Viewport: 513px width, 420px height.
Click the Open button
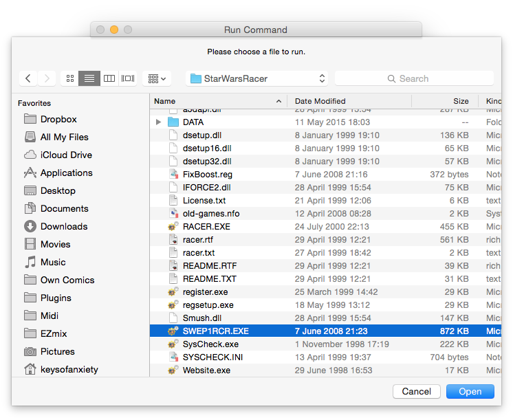click(470, 392)
